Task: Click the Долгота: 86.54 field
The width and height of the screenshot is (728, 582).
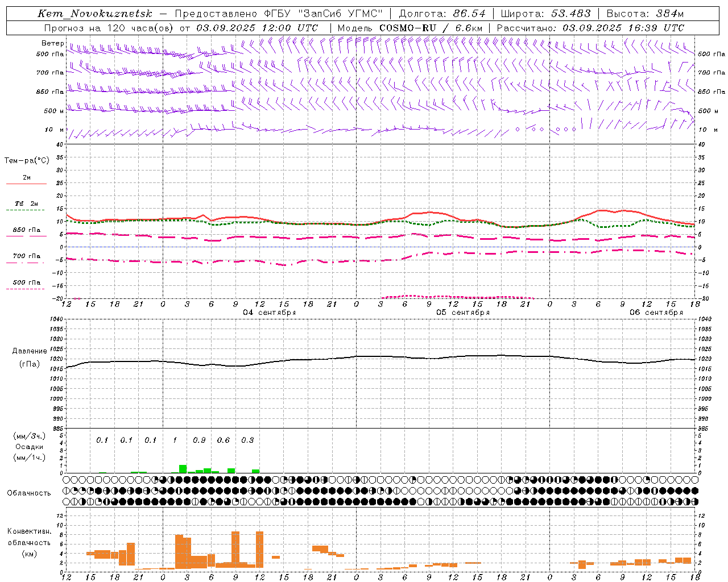Action: pos(442,14)
